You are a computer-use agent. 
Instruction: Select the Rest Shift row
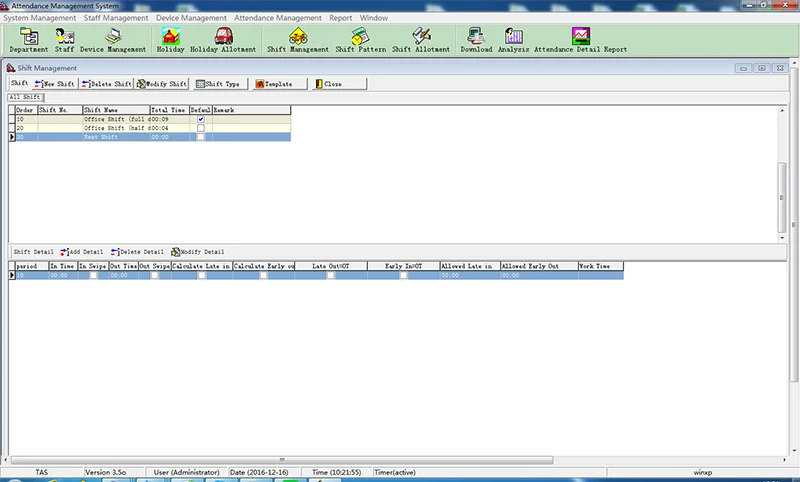[x=149, y=137]
